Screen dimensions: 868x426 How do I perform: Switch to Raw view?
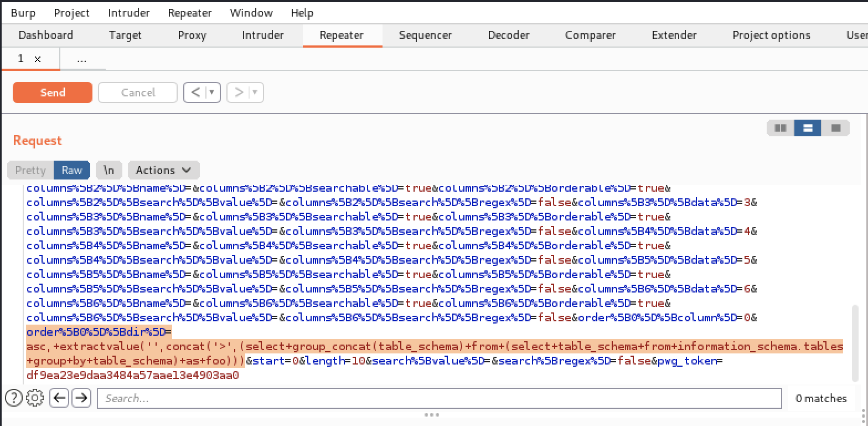[x=72, y=170]
